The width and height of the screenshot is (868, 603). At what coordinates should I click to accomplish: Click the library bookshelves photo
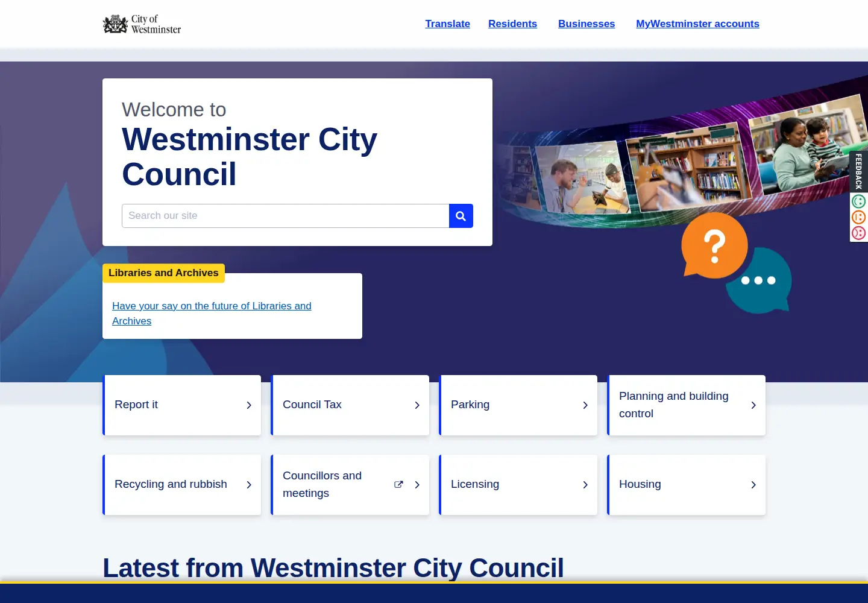[688, 166]
